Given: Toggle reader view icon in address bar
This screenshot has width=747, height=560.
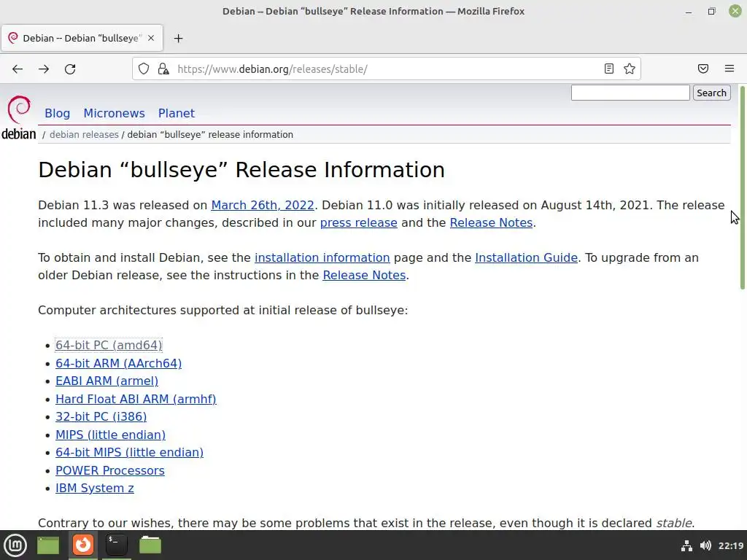Looking at the screenshot, I should (x=609, y=69).
